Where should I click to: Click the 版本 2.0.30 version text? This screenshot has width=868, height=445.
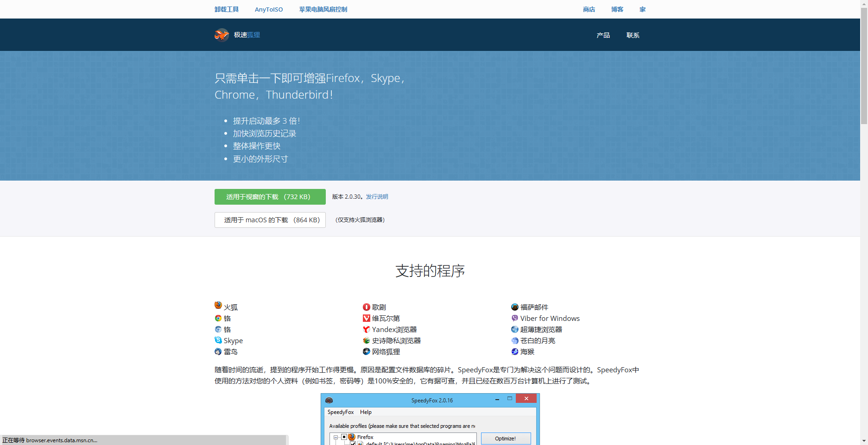[x=347, y=197]
